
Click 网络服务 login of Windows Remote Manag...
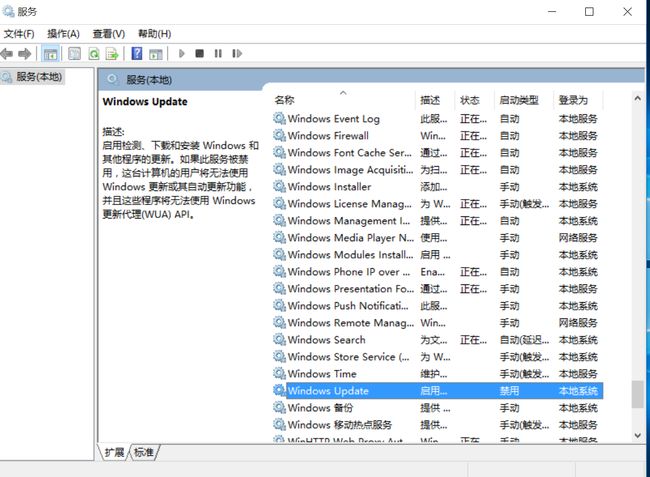578,322
